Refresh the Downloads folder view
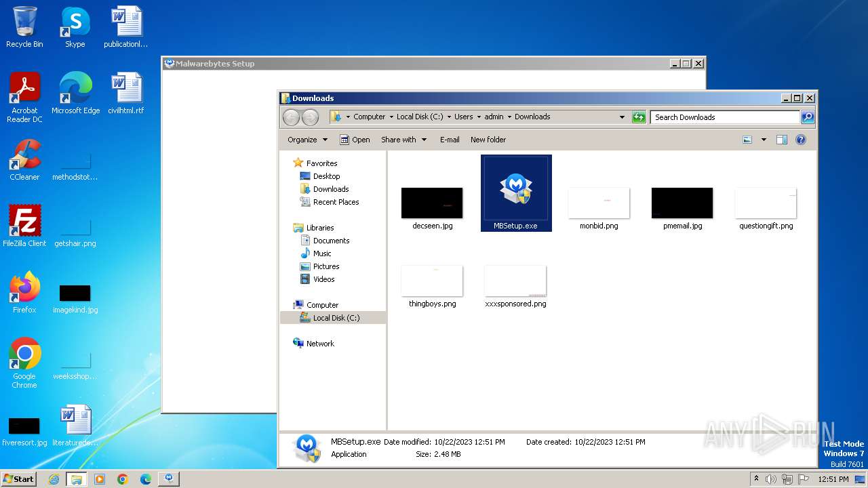The width and height of the screenshot is (868, 488). (x=639, y=117)
